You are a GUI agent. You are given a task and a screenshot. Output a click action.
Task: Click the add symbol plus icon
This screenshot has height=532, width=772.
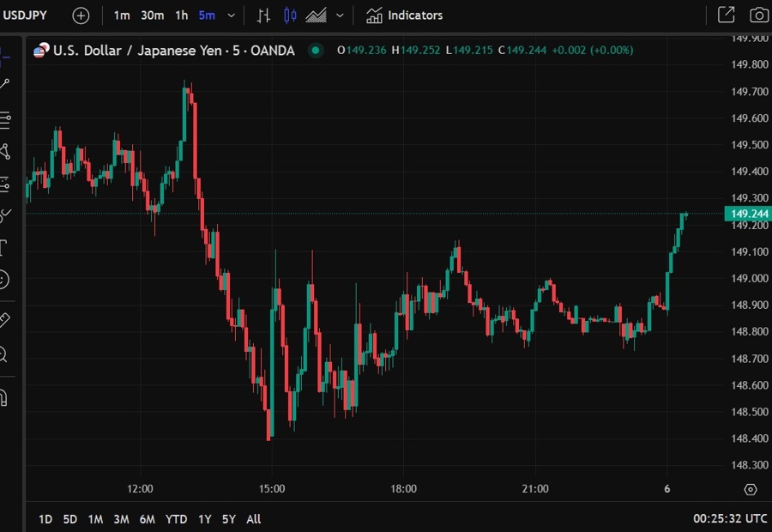click(x=81, y=15)
